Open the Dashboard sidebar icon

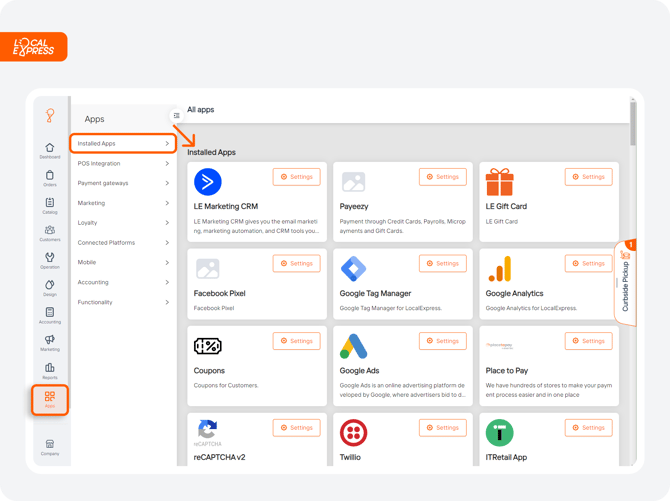click(x=50, y=150)
